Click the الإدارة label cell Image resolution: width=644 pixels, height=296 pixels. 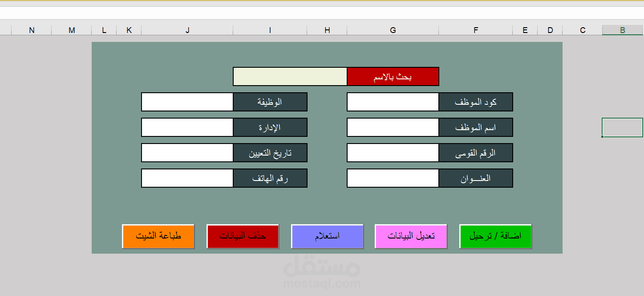tap(270, 127)
